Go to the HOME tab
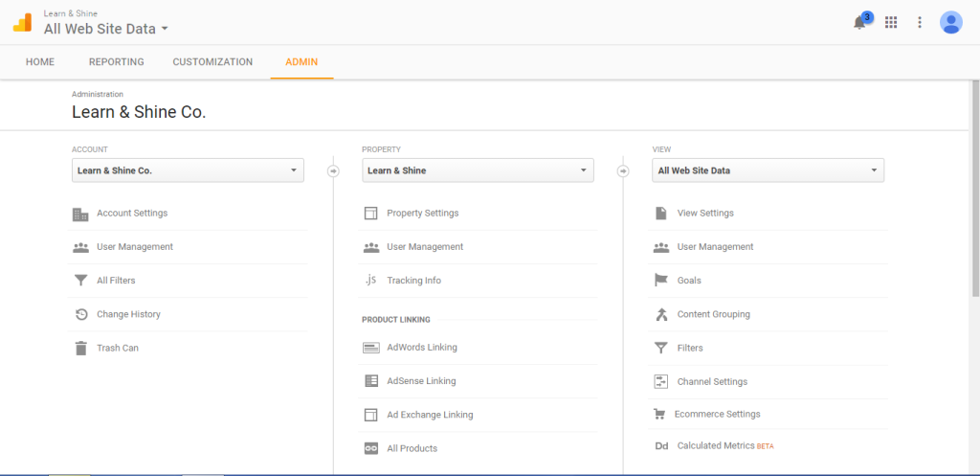 (40, 62)
